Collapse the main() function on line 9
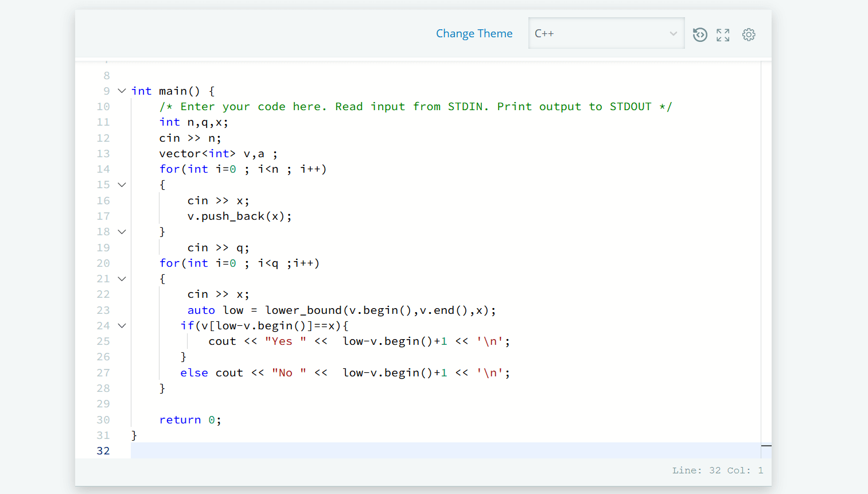Image resolution: width=868 pixels, height=494 pixels. pos(122,91)
